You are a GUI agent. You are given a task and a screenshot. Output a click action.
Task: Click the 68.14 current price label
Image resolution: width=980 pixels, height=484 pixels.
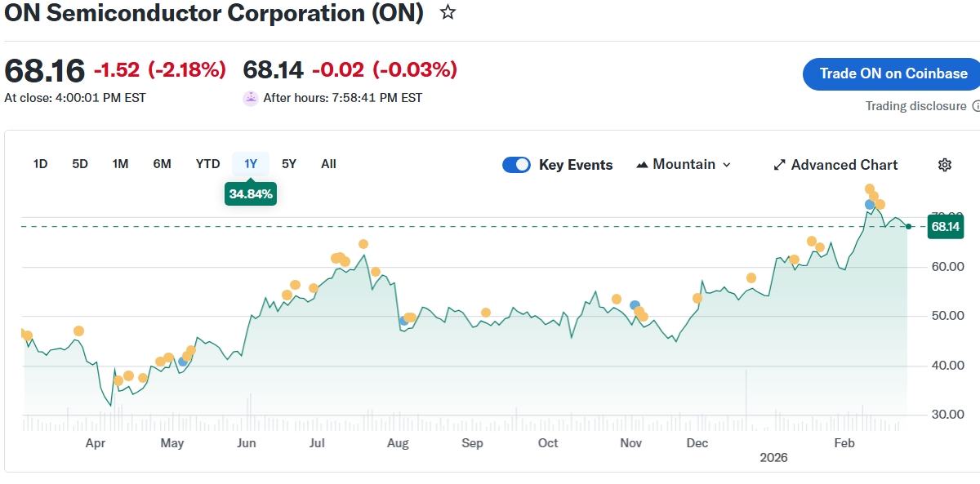(x=945, y=226)
